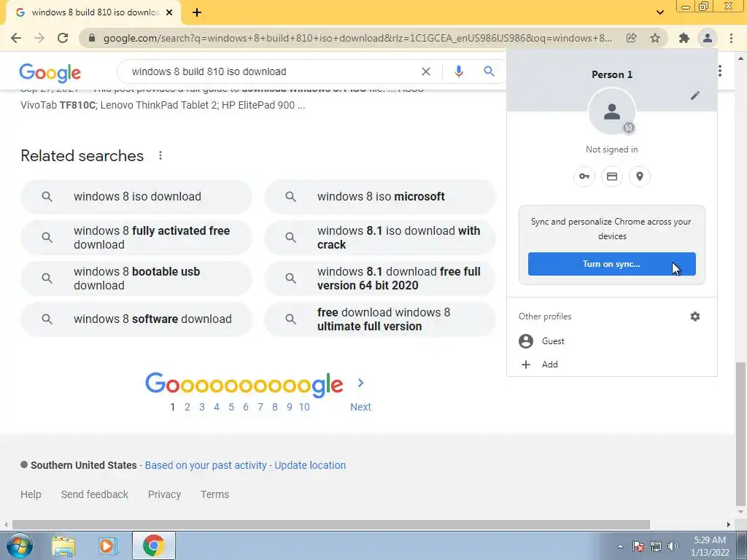747x560 pixels.
Task: Choose windows 8.1 iso download with crack
Action: pos(380,238)
